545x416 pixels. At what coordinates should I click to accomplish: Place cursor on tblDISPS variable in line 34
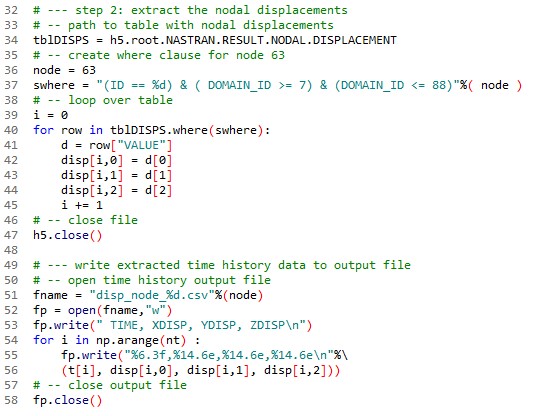coord(61,40)
